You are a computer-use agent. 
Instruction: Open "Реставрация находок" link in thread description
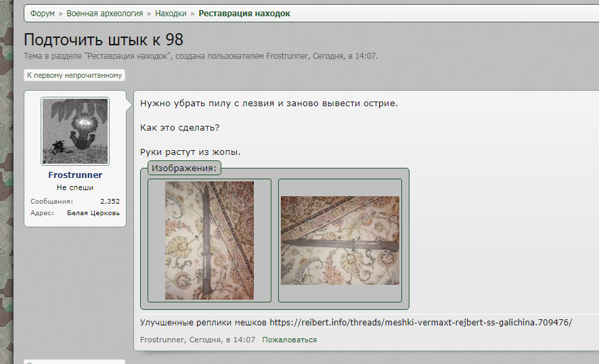(128, 56)
